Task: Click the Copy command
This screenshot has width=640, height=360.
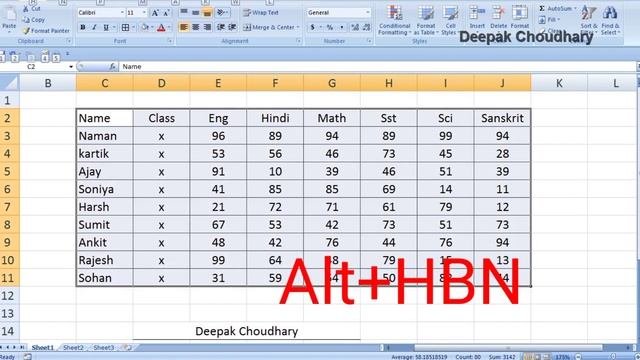Action: pyautogui.click(x=34, y=20)
